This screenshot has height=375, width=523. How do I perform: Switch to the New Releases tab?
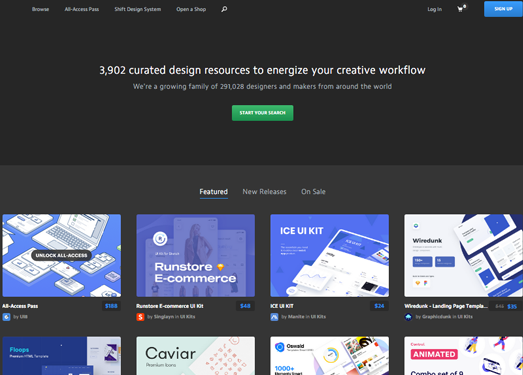(264, 192)
